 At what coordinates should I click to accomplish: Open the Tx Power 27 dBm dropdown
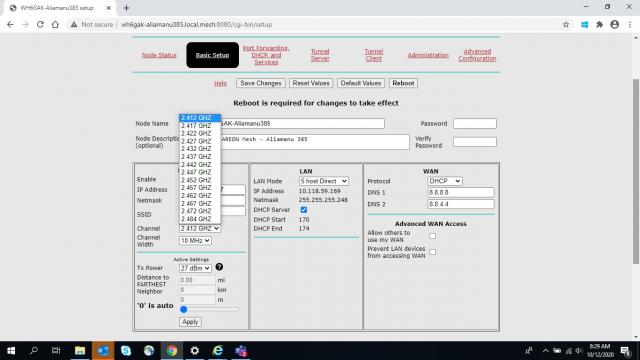pos(195,268)
